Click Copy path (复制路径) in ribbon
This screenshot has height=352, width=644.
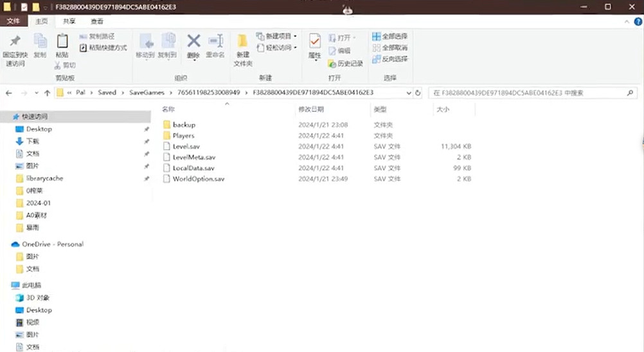pos(97,37)
